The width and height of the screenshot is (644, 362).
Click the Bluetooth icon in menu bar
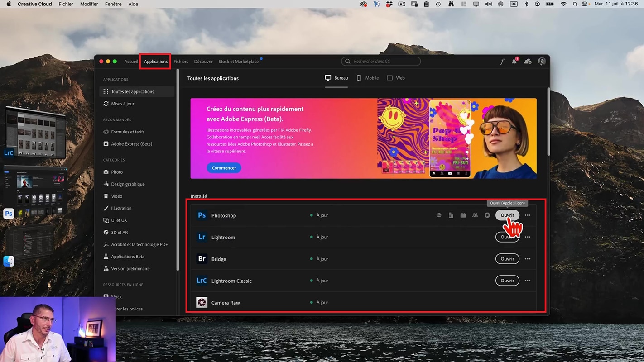coord(526,4)
